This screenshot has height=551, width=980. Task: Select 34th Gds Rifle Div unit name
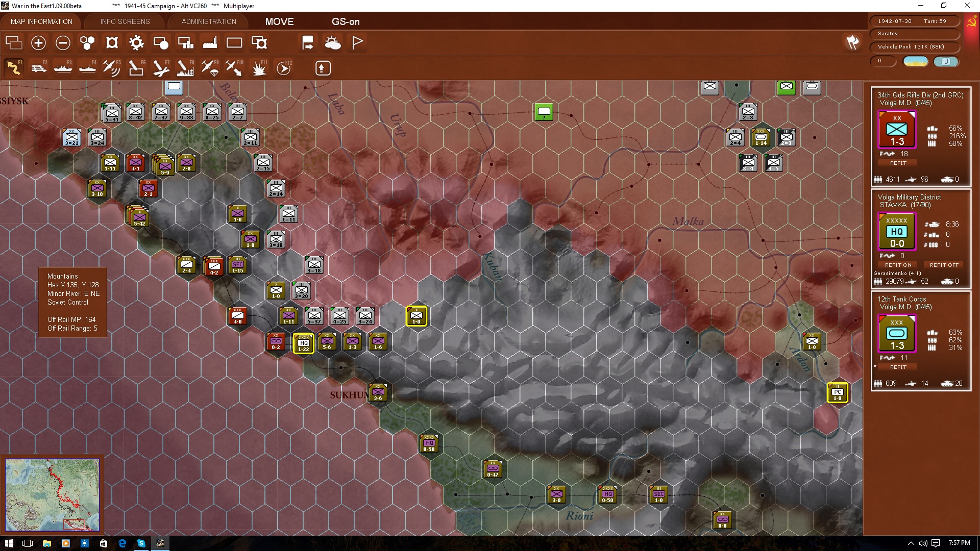click(920, 95)
